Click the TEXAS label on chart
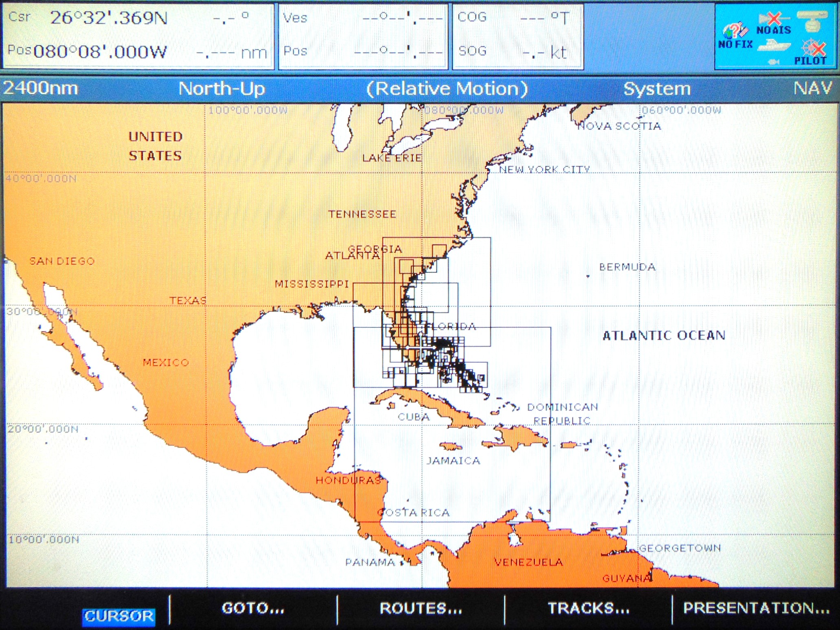The height and width of the screenshot is (630, 840). pyautogui.click(x=188, y=301)
